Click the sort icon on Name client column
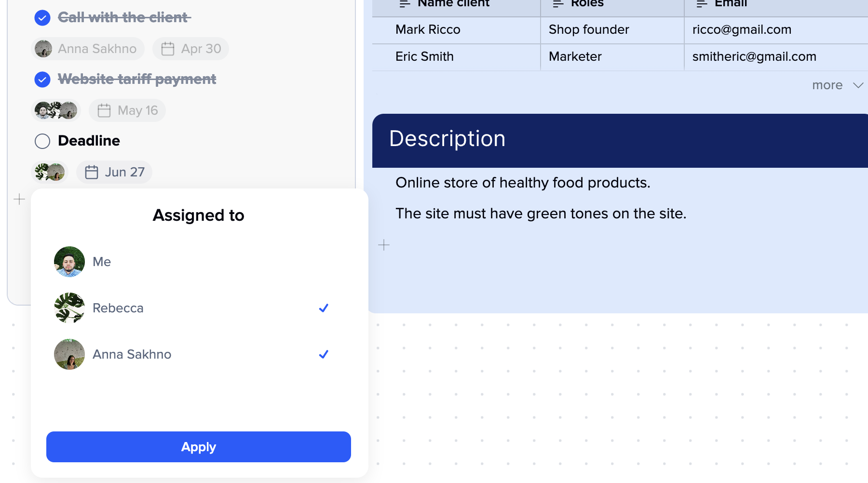The image size is (868, 483). point(403,4)
